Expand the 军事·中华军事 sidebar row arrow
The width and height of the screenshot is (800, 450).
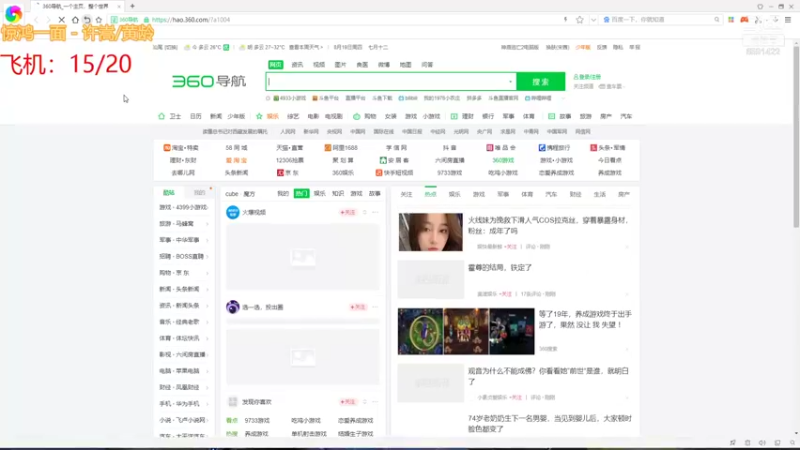(x=207, y=240)
